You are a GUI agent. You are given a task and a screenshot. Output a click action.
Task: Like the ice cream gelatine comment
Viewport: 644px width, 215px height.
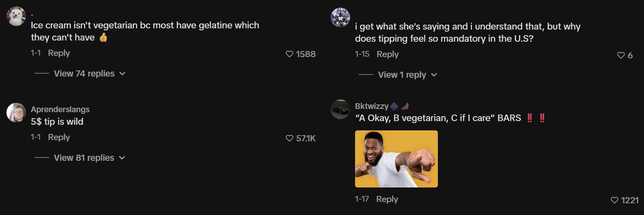[x=289, y=54]
